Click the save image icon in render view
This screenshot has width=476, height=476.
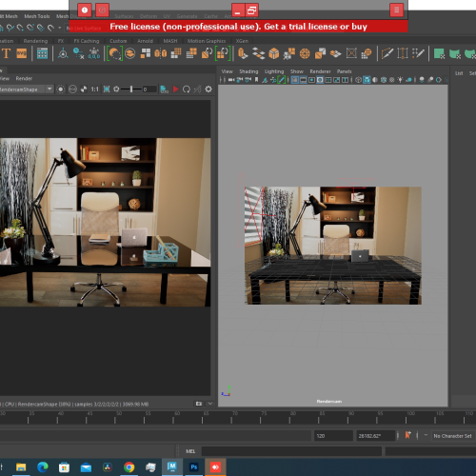pos(164,89)
